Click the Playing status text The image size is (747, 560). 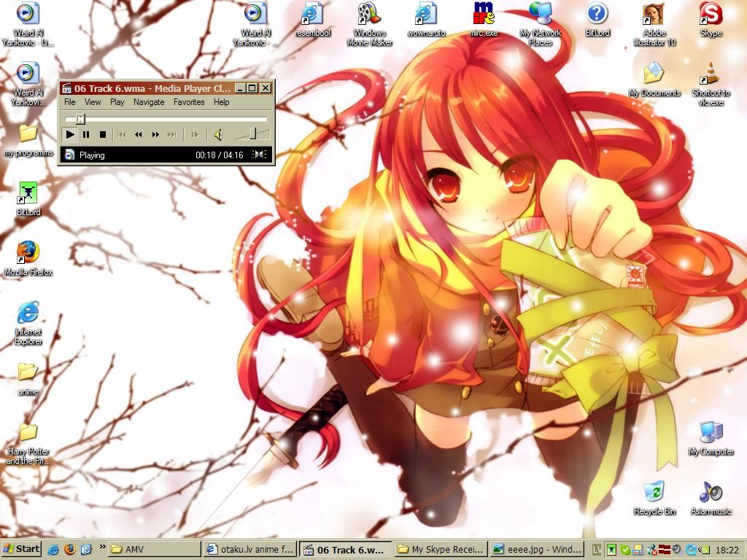pyautogui.click(x=92, y=155)
